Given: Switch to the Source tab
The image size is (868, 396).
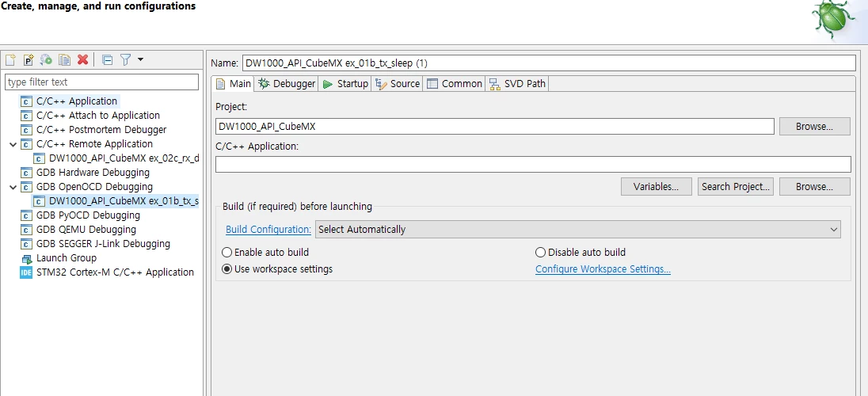Looking at the screenshot, I should [398, 84].
